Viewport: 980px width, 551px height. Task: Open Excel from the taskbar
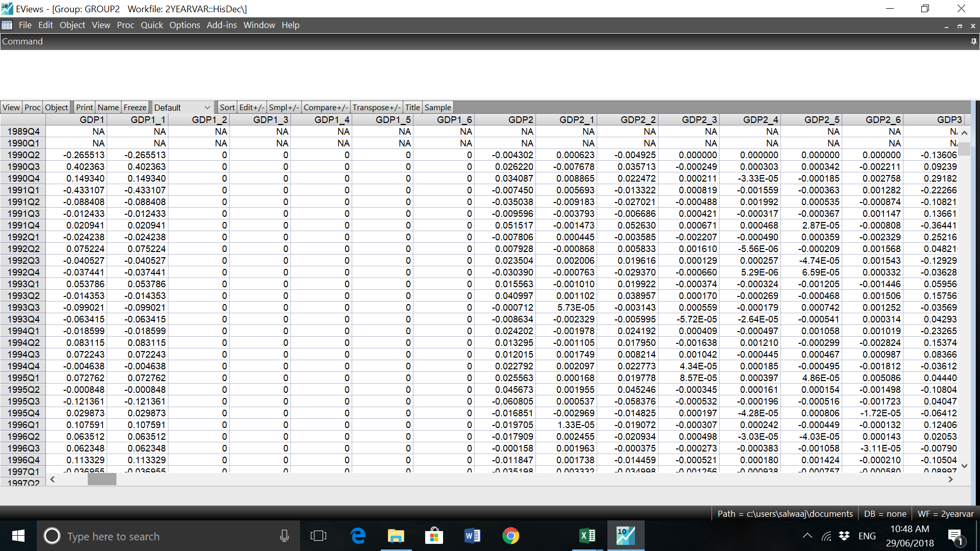[587, 536]
